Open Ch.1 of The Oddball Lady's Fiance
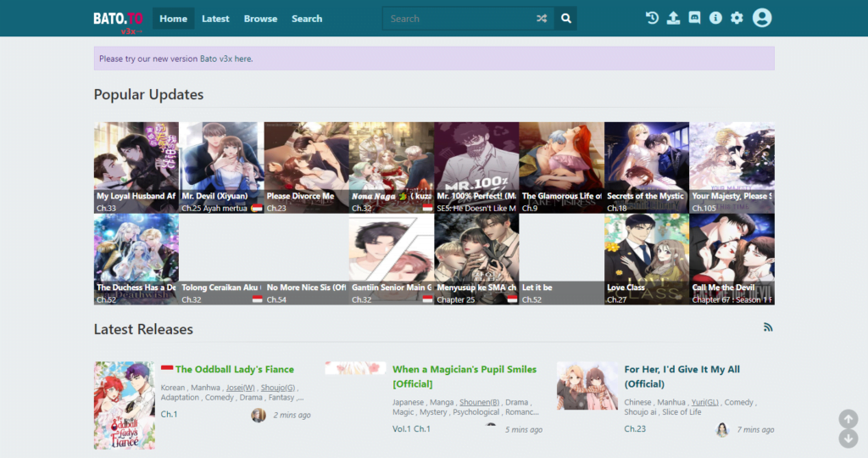This screenshot has width=868, height=458. coord(169,414)
